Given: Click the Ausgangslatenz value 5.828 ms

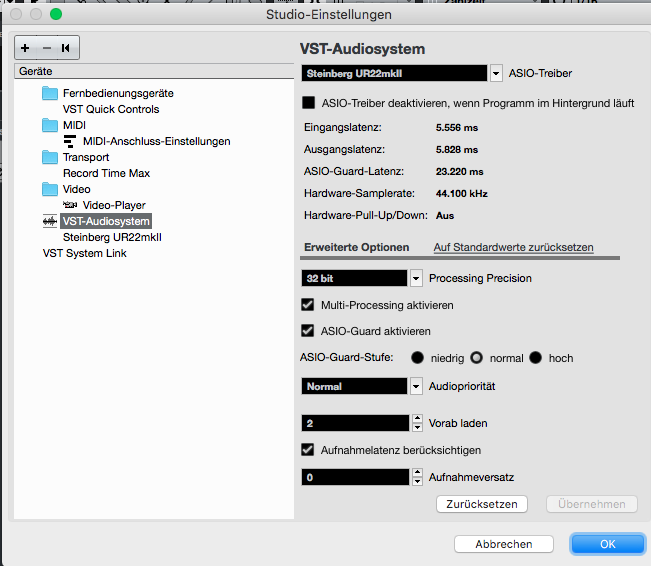Looking at the screenshot, I should [457, 149].
